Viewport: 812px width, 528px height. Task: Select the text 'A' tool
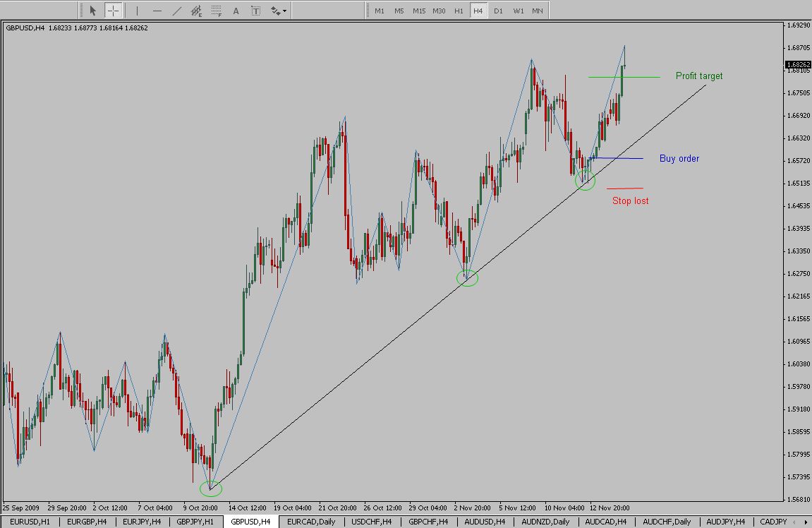point(236,11)
